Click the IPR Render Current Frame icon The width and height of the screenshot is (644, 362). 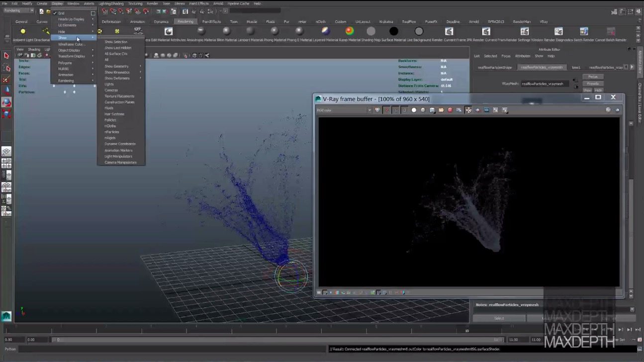click(x=486, y=31)
